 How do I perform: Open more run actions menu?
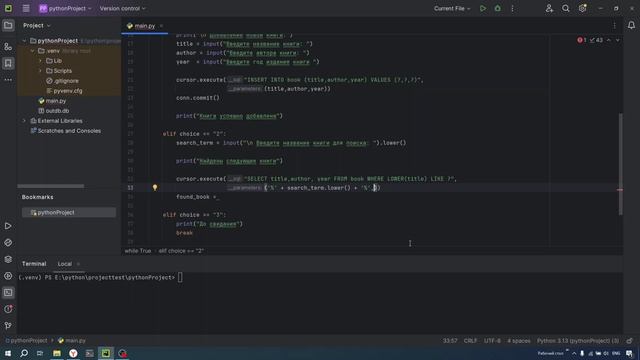(x=513, y=8)
